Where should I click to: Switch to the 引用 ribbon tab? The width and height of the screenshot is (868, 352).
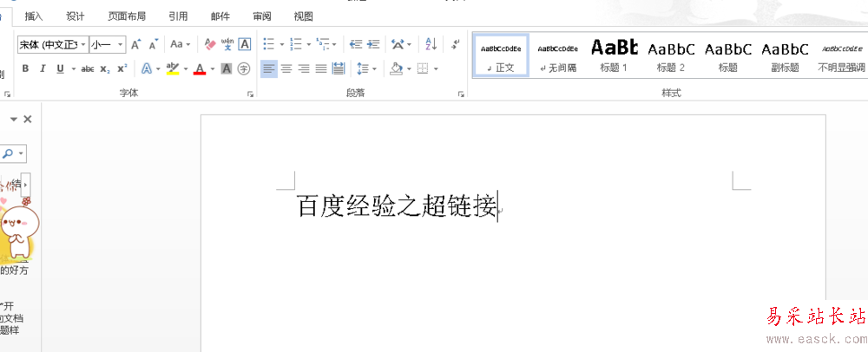pos(178,16)
